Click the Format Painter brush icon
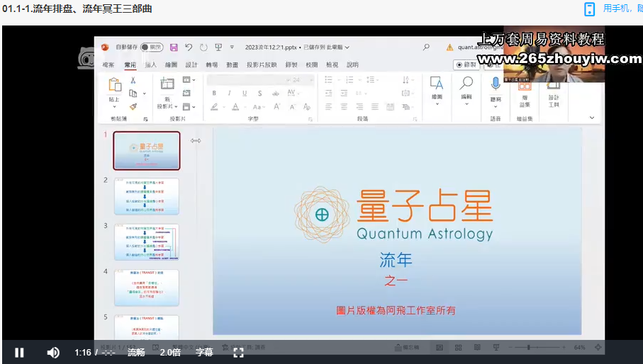This screenshot has width=643, height=364. tap(133, 106)
